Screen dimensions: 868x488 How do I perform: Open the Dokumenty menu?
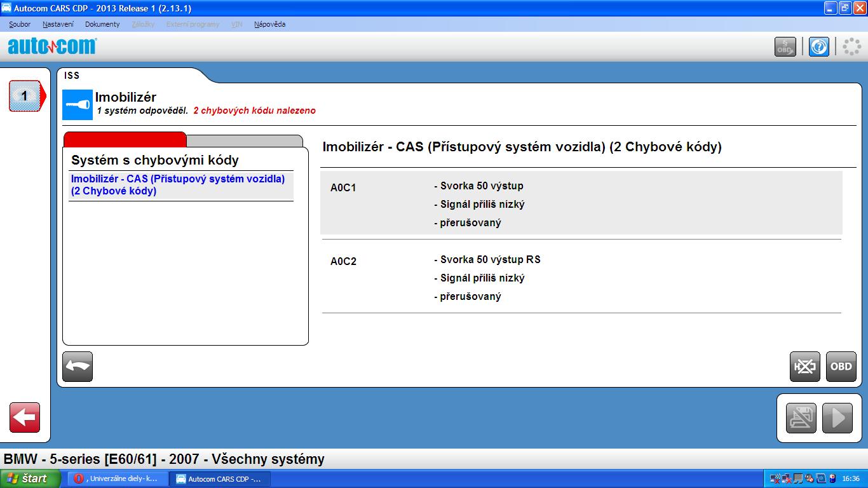point(102,24)
